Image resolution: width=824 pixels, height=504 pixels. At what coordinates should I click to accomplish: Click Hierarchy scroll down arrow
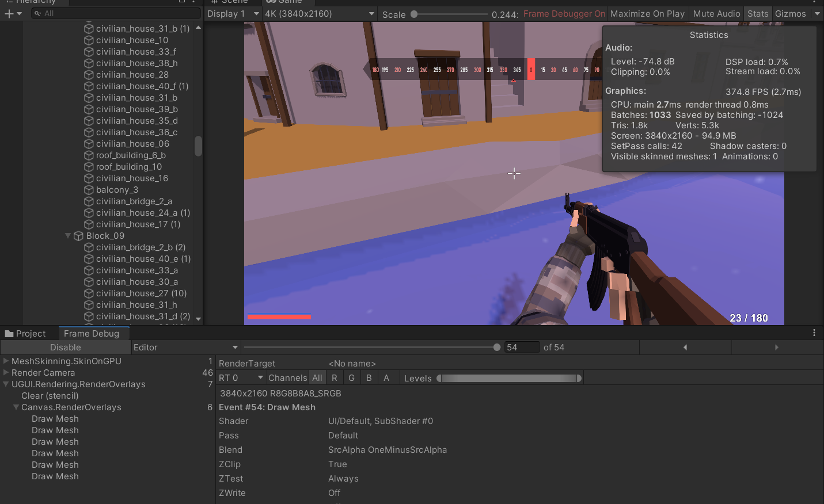[198, 319]
